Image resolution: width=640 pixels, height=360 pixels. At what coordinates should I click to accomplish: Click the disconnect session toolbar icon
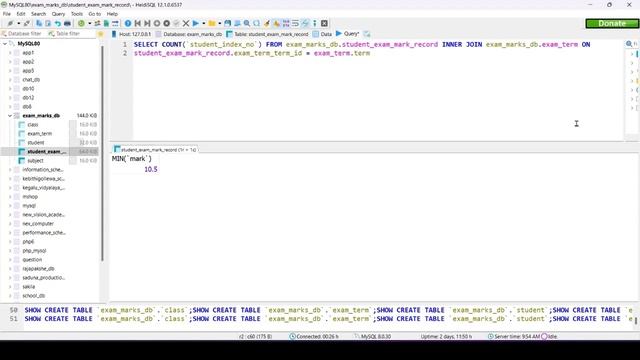pyautogui.click(x=27, y=23)
